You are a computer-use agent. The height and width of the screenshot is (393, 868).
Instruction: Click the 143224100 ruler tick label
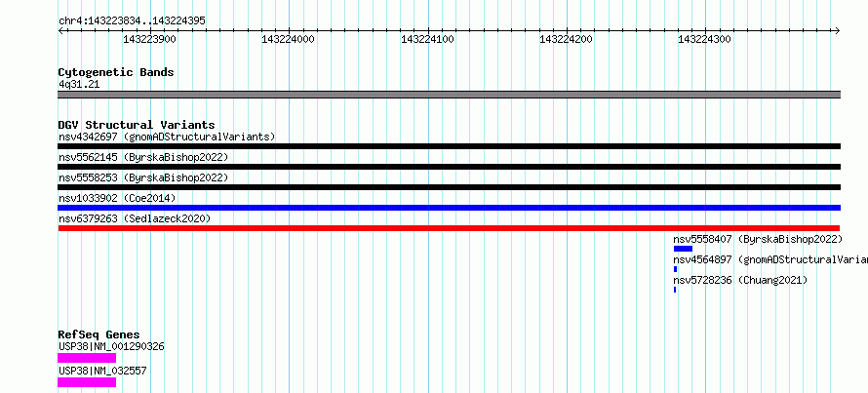(x=427, y=39)
